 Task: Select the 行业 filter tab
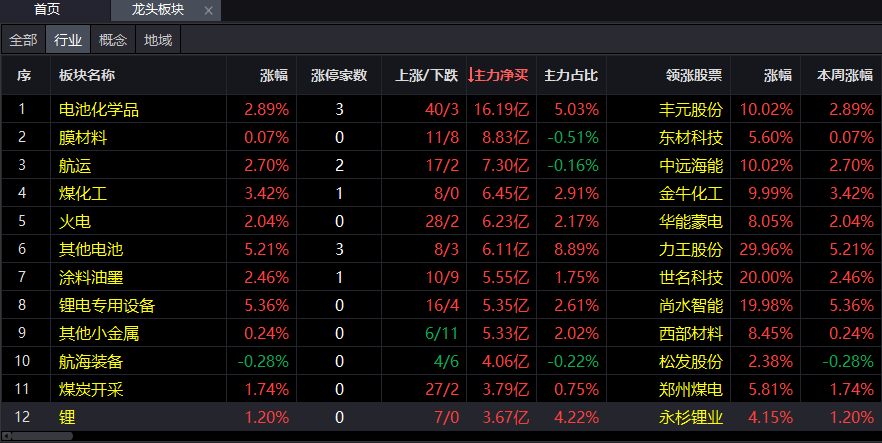pyautogui.click(x=68, y=40)
